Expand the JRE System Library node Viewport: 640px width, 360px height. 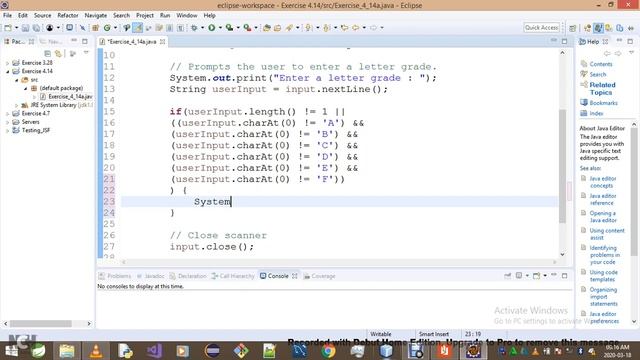pos(17,105)
